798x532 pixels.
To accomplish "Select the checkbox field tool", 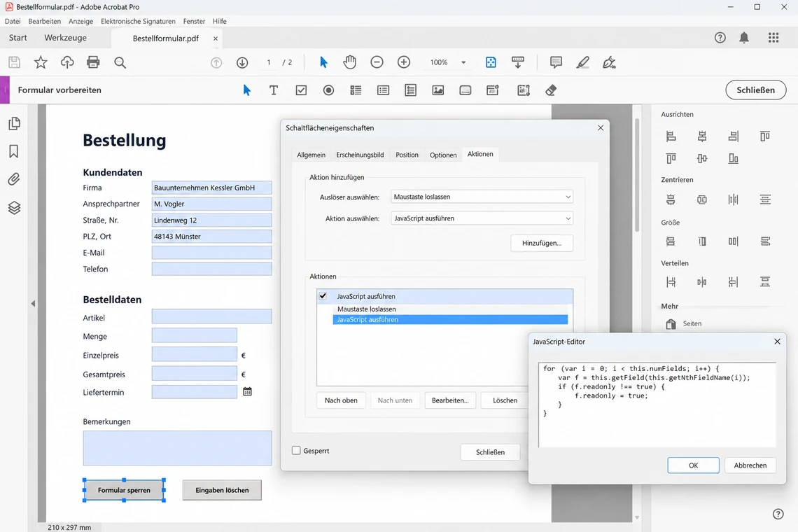I will (301, 90).
